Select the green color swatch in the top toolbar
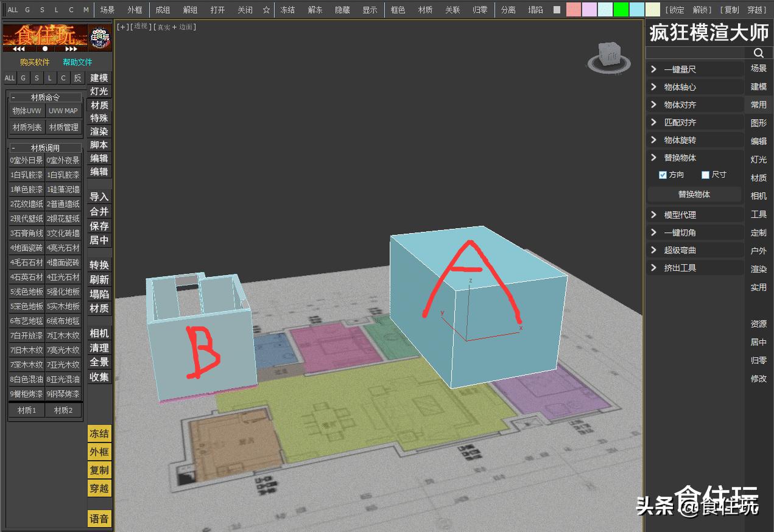This screenshot has width=774, height=532. 621,10
